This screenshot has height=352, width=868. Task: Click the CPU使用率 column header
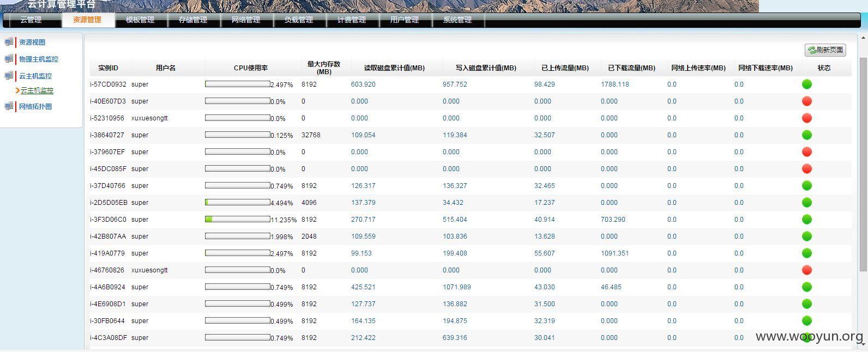coord(251,68)
